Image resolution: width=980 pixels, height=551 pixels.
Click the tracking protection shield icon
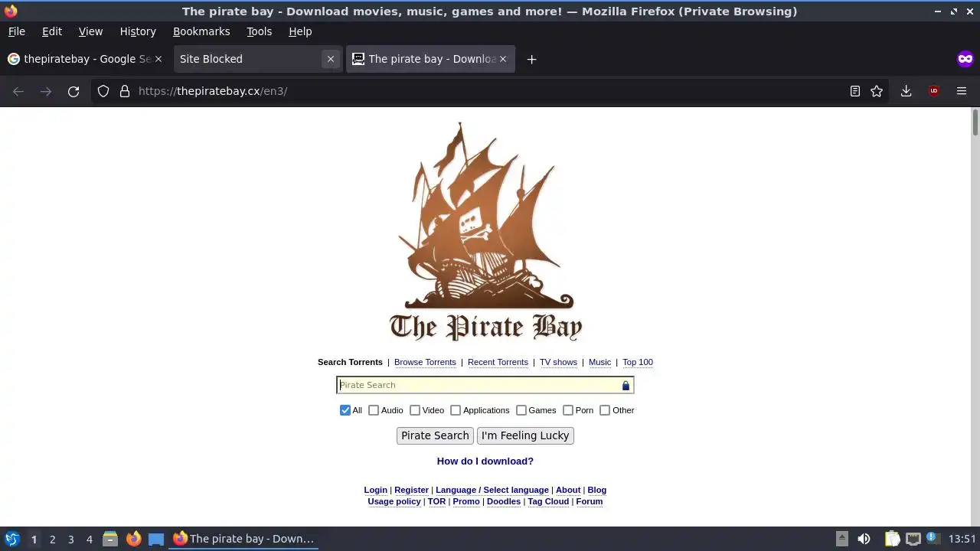(x=103, y=91)
